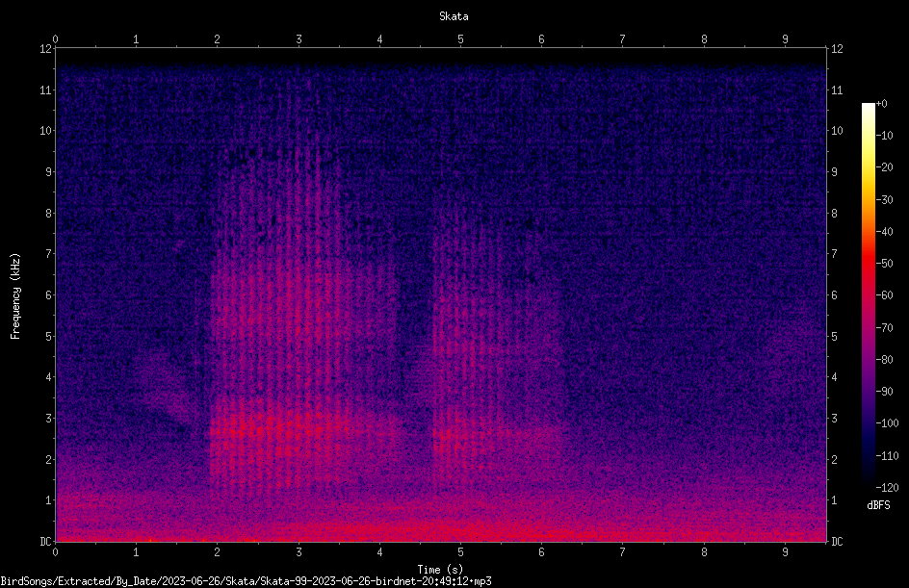Click the "-120" color scale label

pos(887,488)
